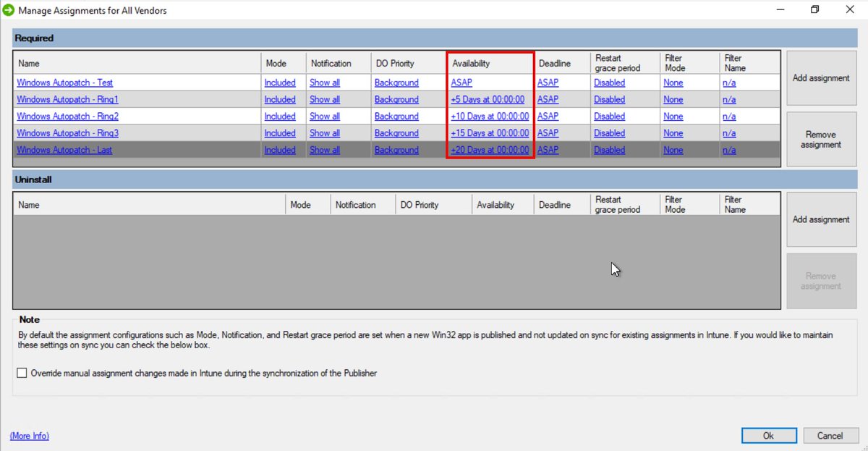
Task: Open the Windows Autopatch - Ring1 assignment link
Action: (x=67, y=99)
